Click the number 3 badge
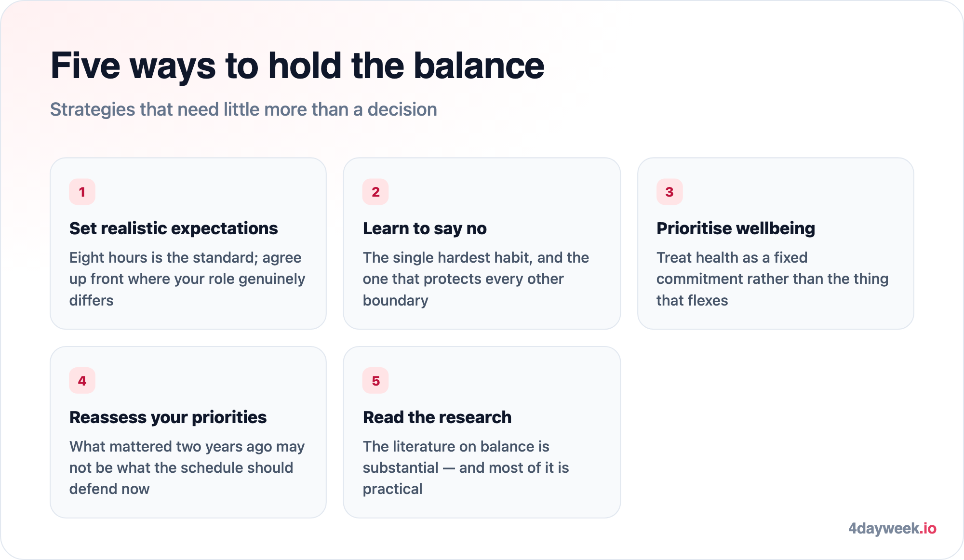Viewport: 964px width, 560px height. (669, 192)
